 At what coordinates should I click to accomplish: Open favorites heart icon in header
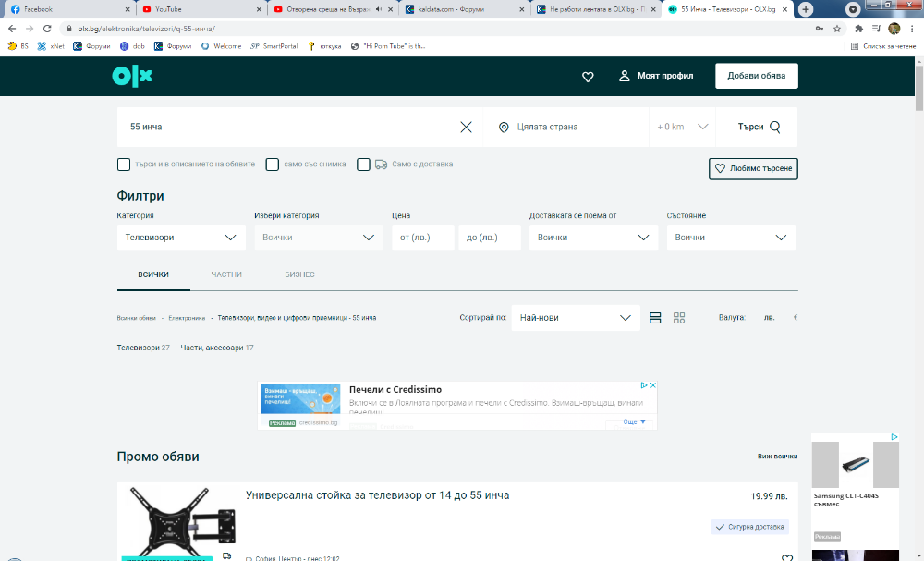pos(588,77)
